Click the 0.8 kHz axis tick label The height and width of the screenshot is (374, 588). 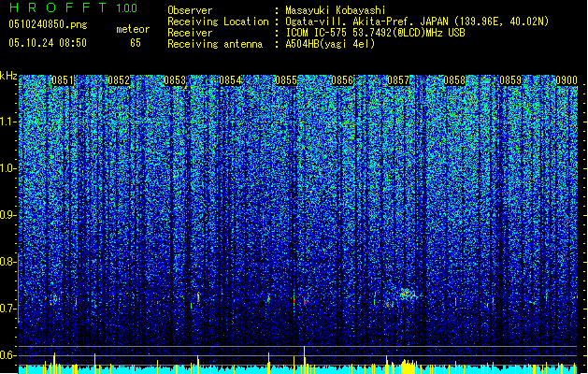pos(8,262)
